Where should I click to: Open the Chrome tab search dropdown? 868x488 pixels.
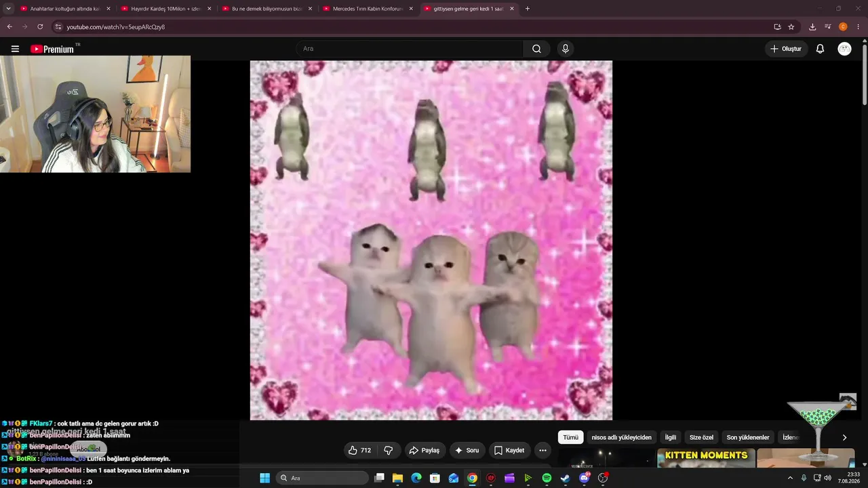pos(8,9)
